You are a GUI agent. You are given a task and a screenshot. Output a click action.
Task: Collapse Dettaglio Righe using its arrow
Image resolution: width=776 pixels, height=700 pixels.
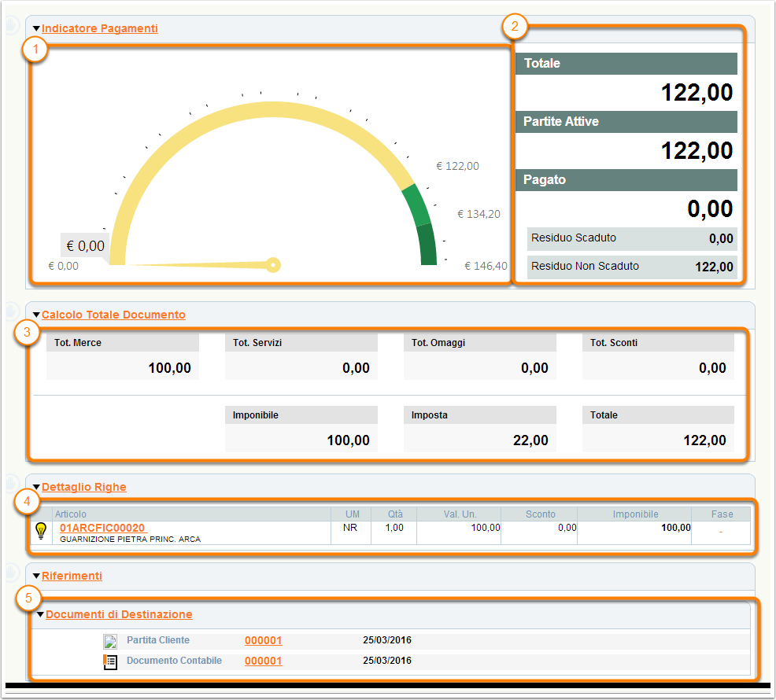pyautogui.click(x=36, y=488)
